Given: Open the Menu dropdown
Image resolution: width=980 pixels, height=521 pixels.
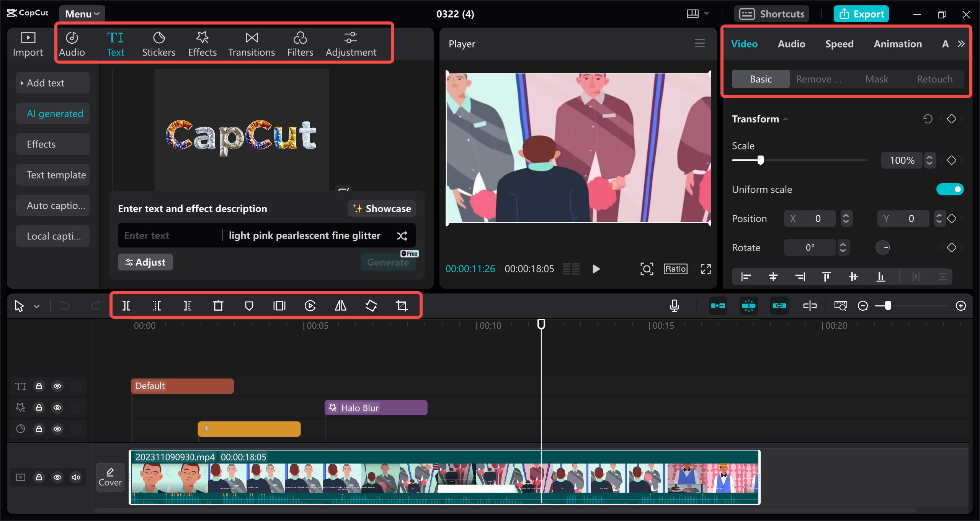Looking at the screenshot, I should pos(82,14).
